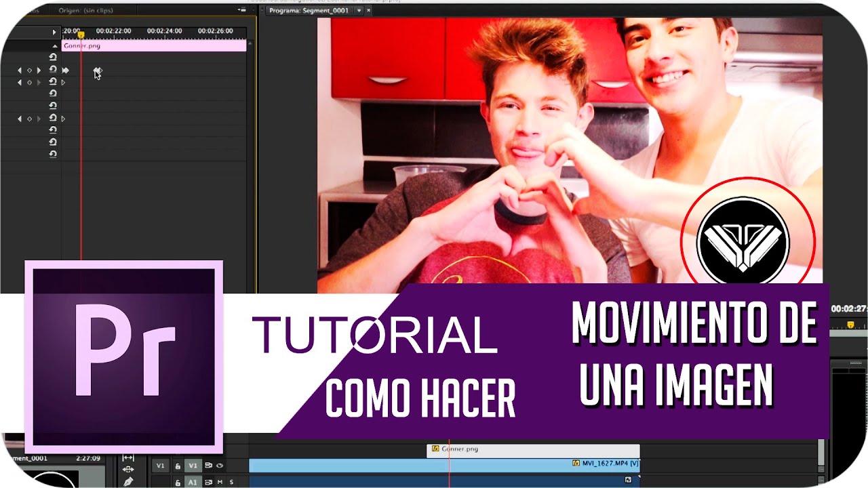Collapse effect section arrow beside Gonner.png bar
This screenshot has height=488, width=868.
54,46
